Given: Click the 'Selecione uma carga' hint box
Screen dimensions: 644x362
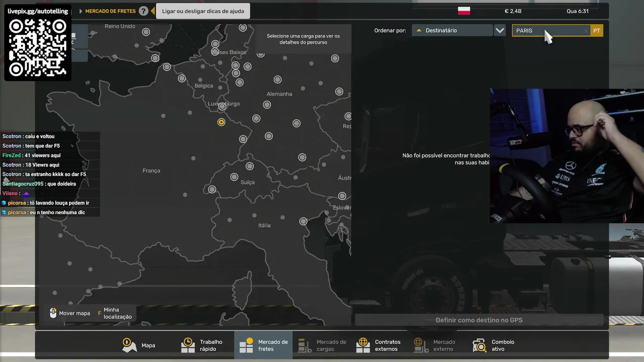Looking at the screenshot, I should [x=303, y=39].
